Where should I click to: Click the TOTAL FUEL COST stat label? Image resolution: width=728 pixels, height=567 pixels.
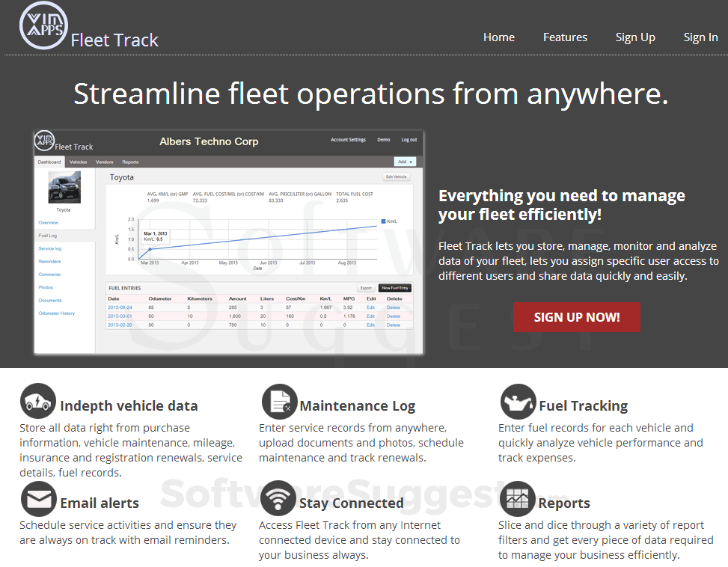point(355,194)
